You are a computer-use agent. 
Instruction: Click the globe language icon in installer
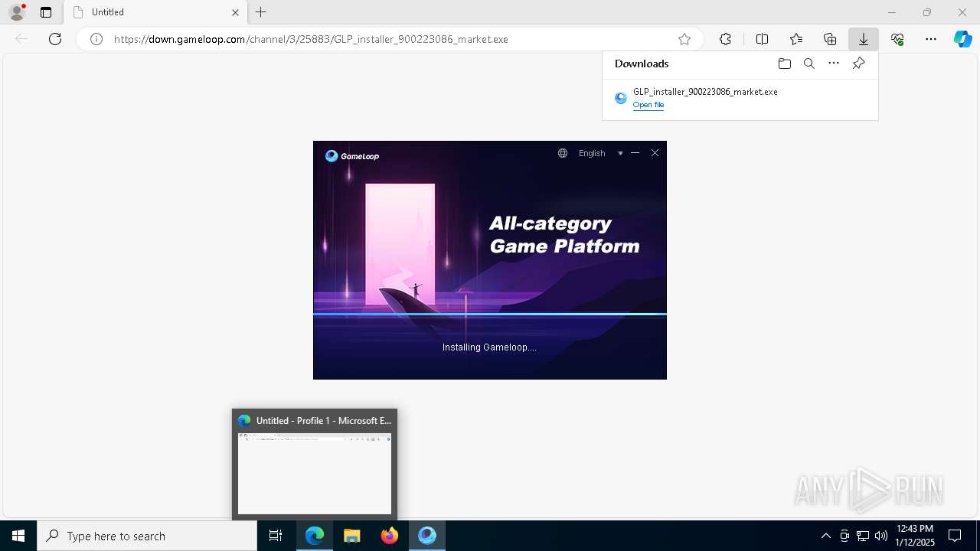pos(563,153)
